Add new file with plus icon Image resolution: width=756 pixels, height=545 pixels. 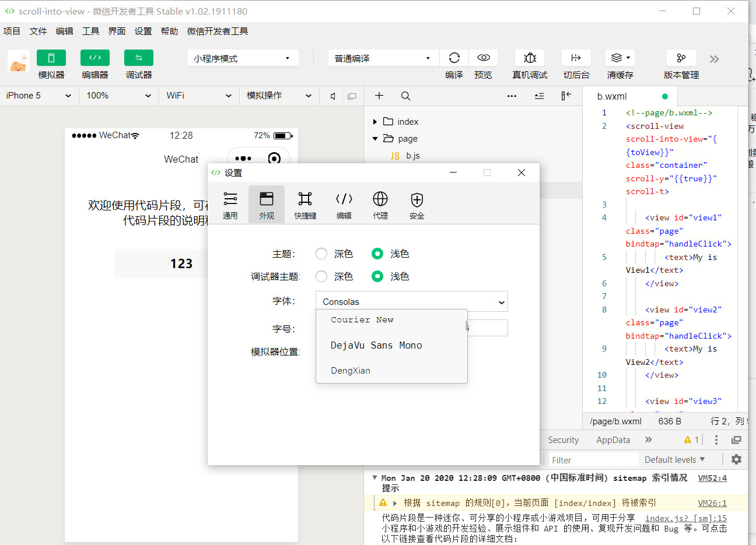(379, 96)
